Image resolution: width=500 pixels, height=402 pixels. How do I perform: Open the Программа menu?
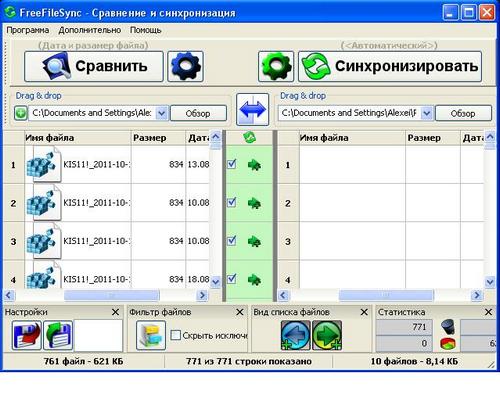click(28, 30)
